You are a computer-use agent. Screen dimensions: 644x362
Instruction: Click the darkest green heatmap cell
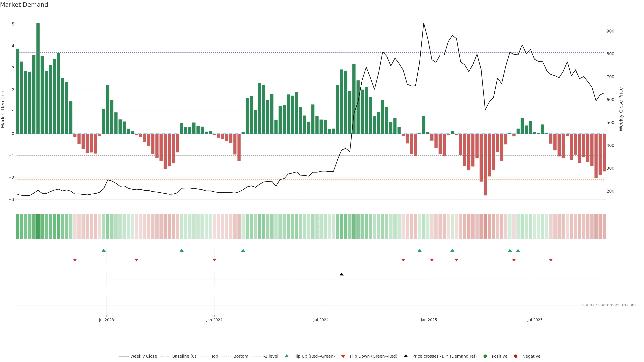[x=38, y=226]
